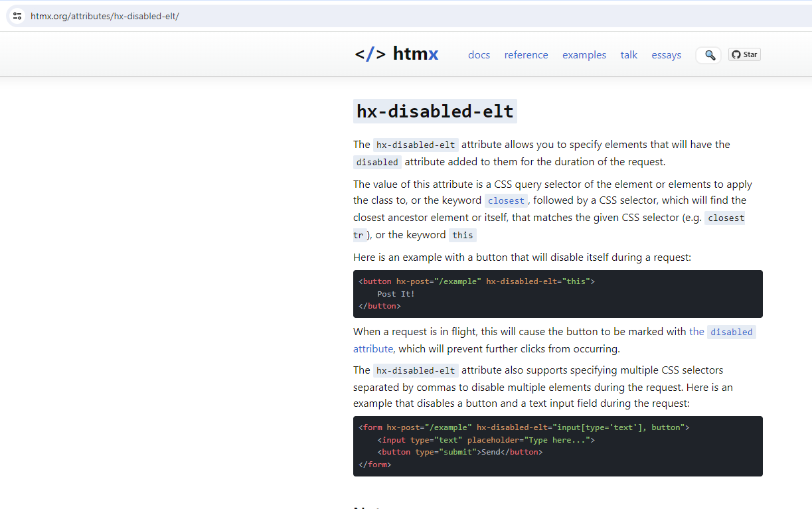
Task: Click the sentence 'Here is an example with a button'
Action: pos(522,257)
